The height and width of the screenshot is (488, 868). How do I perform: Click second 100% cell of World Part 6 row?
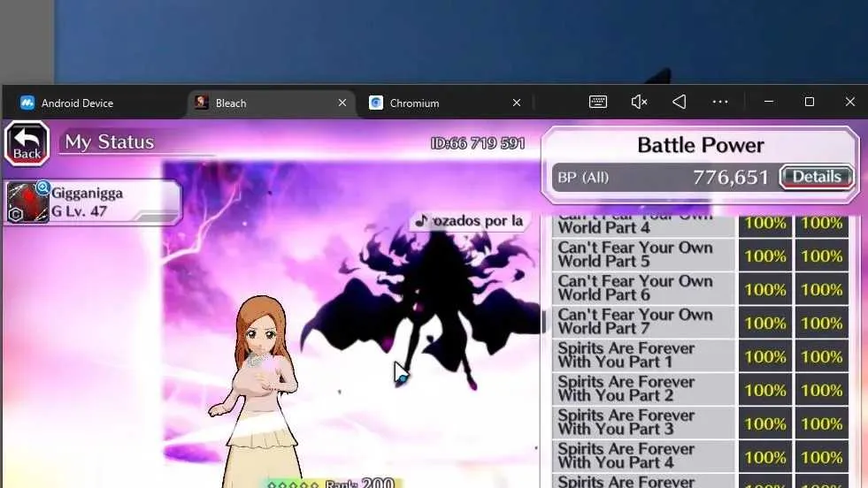tap(821, 289)
